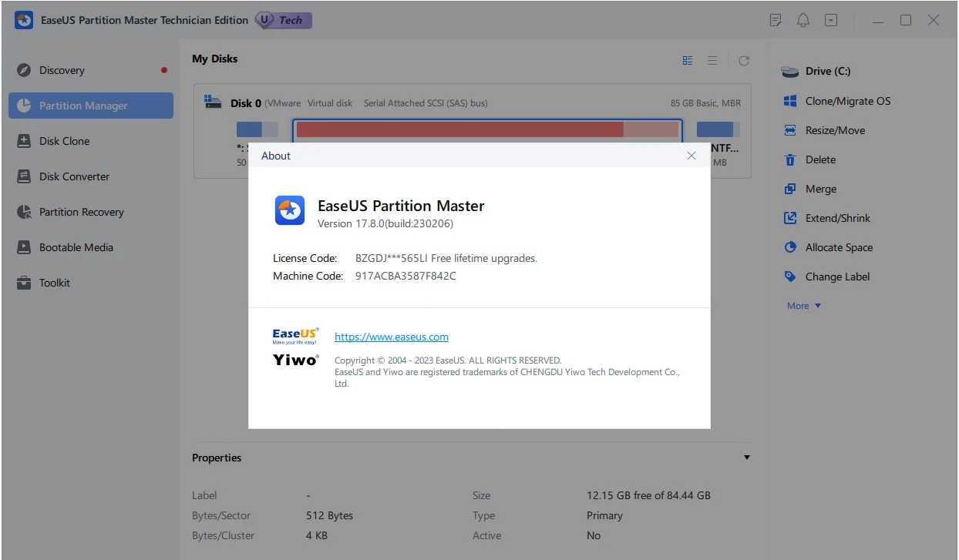Viewport: 959px width, 560px height.
Task: Click the Bootable Media icon
Action: point(24,247)
